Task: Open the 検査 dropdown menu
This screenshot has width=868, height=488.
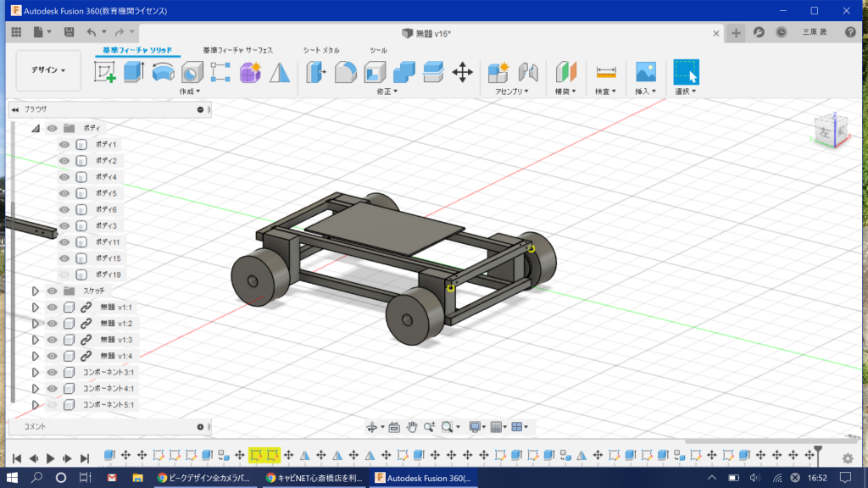Action: pyautogui.click(x=605, y=91)
